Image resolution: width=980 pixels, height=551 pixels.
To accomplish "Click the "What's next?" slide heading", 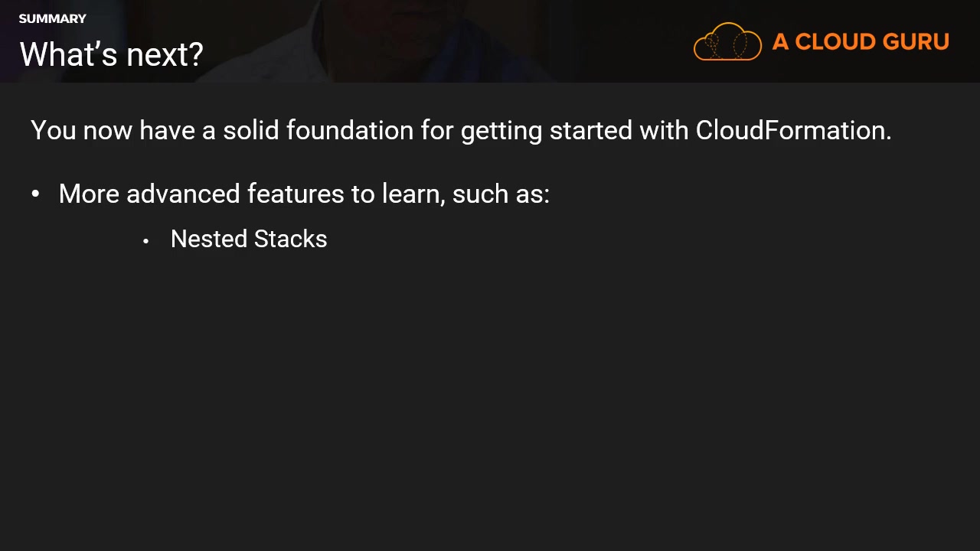I will pyautogui.click(x=111, y=54).
